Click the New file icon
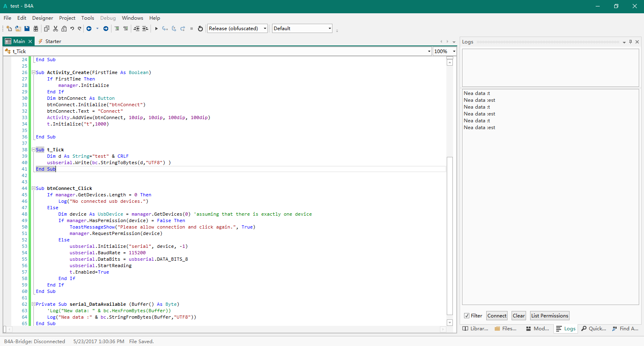 9,29
